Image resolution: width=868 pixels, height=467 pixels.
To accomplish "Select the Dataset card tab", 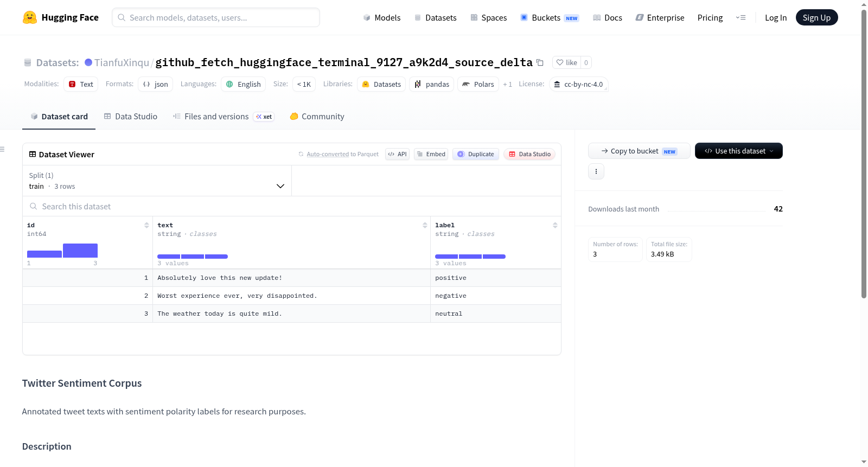I will coord(59,116).
